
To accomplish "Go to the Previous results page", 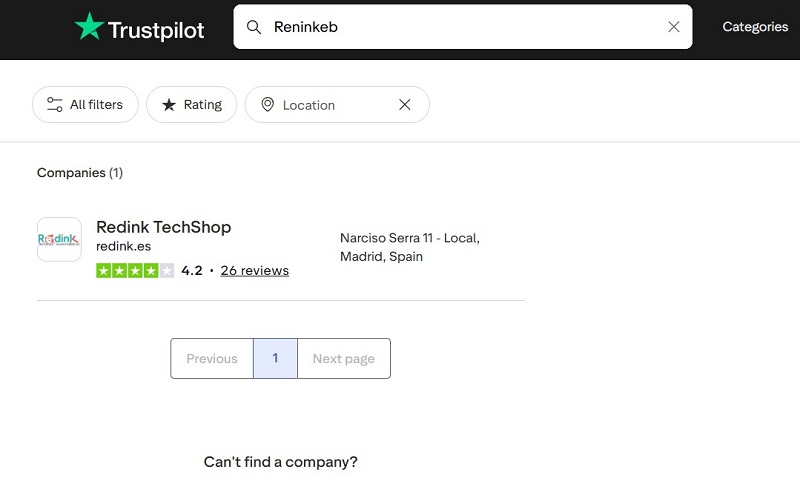I will click(212, 359).
